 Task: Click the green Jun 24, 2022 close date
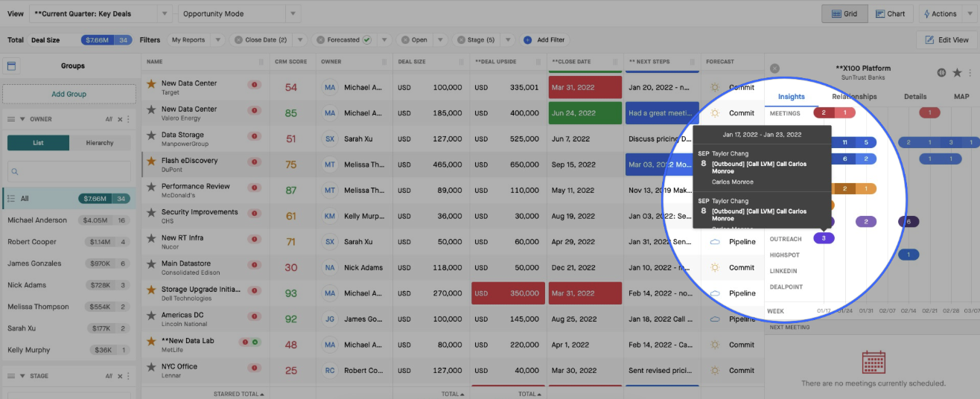585,113
